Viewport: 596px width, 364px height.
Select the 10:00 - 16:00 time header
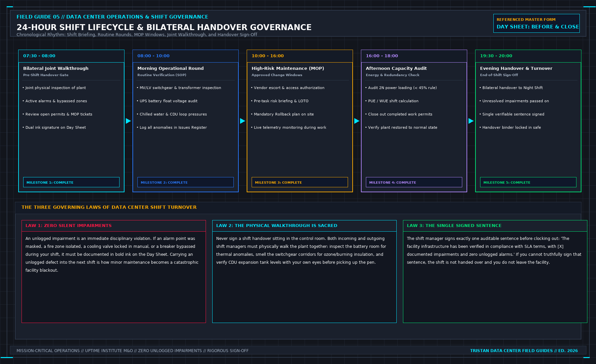[300, 56]
